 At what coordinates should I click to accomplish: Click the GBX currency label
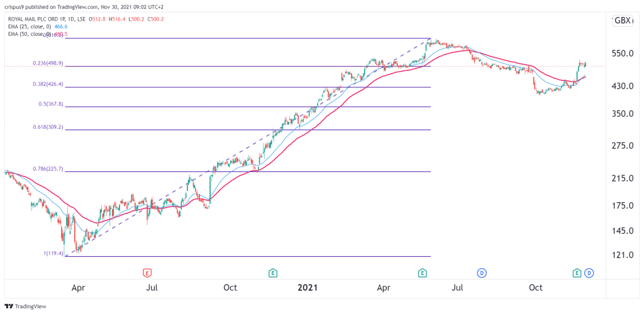[x=622, y=21]
